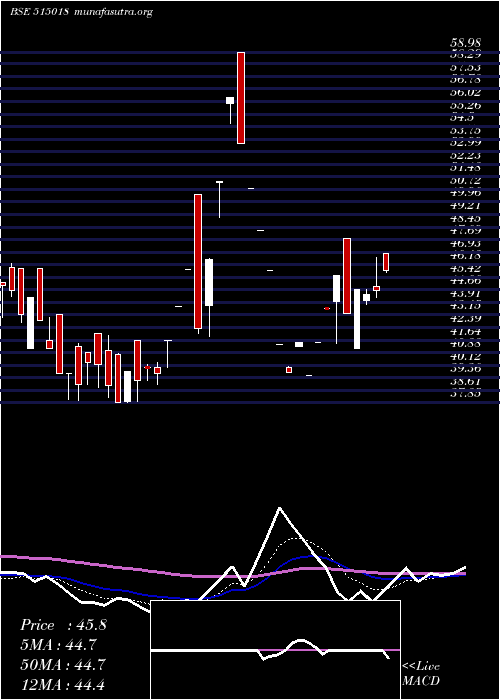Open the Live MACD inset chart panel
Viewport: 500px width, 700px height.
pos(275,650)
